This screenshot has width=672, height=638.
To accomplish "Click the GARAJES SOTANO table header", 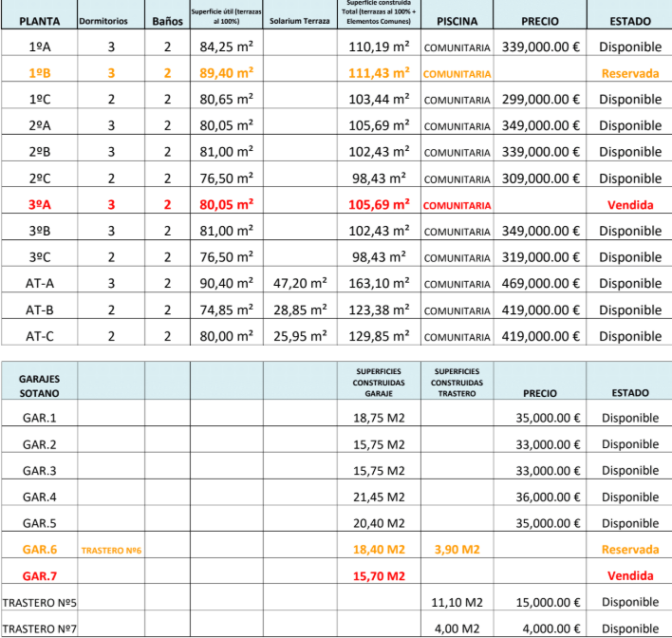I will point(39,385).
